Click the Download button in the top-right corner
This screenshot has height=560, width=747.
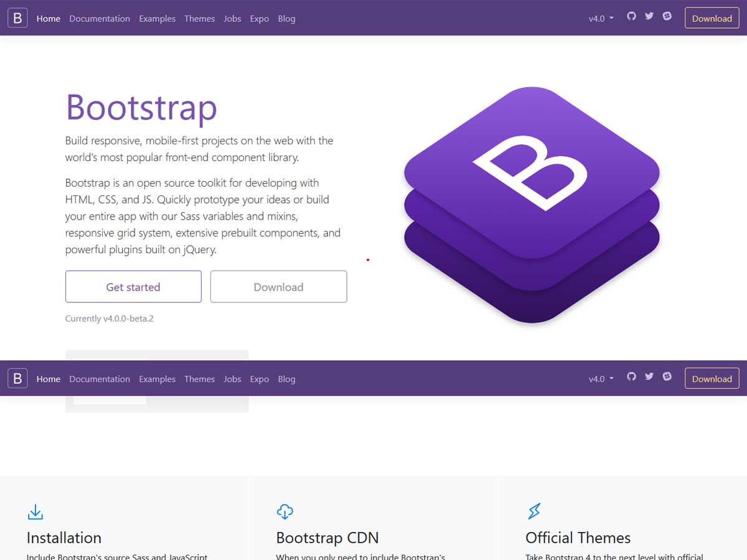coord(712,18)
